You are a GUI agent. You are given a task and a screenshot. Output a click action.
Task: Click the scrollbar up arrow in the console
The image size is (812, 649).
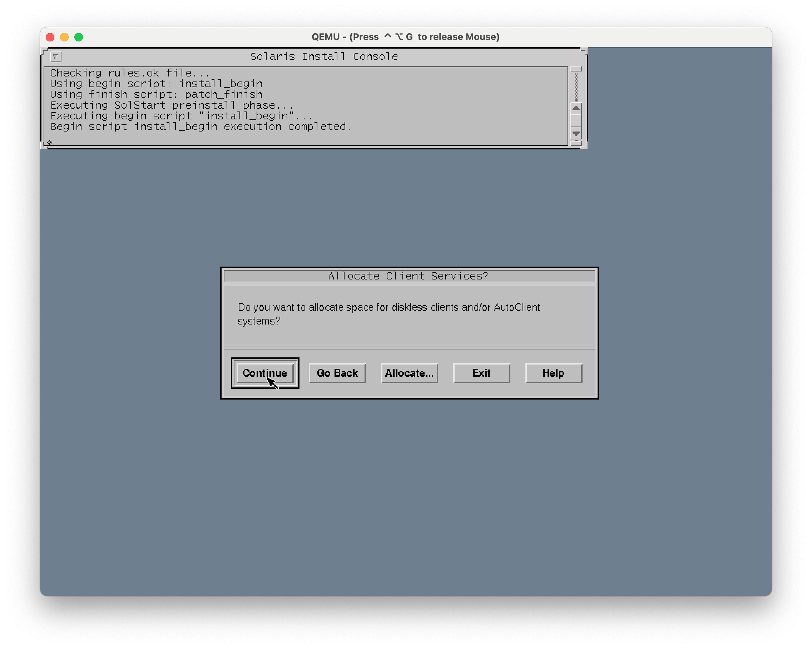coord(576,109)
